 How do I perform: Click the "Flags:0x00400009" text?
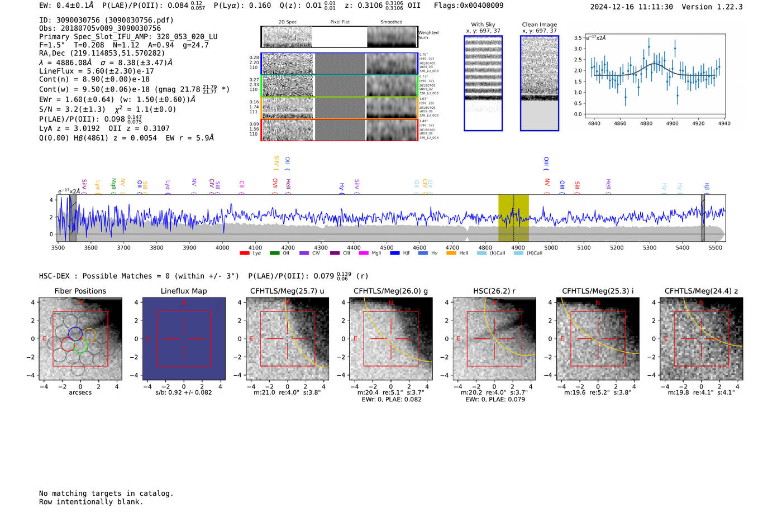coord(469,6)
